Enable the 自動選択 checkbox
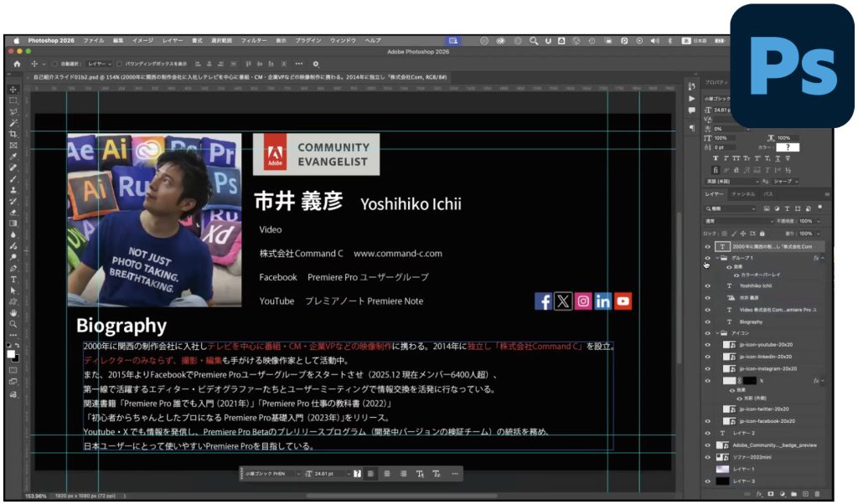The height and width of the screenshot is (504, 858). coord(55,64)
